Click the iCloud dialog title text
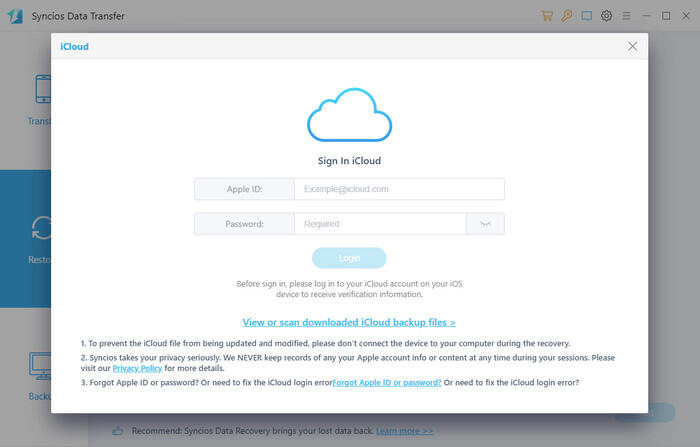700x447 pixels. (x=74, y=46)
